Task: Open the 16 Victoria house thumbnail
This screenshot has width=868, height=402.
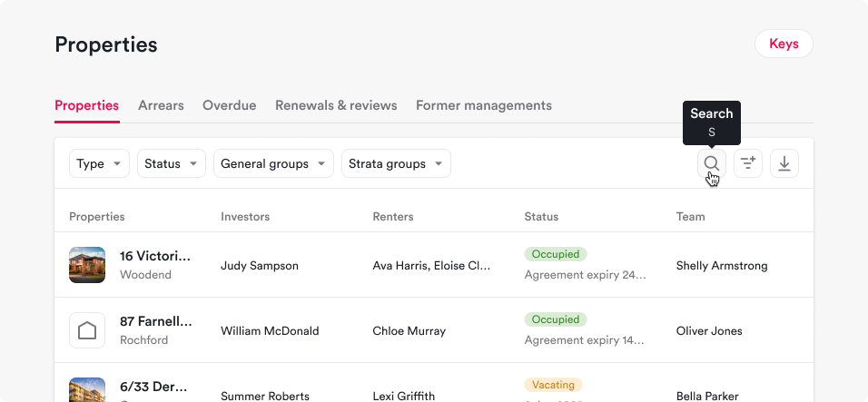Action: 87,265
